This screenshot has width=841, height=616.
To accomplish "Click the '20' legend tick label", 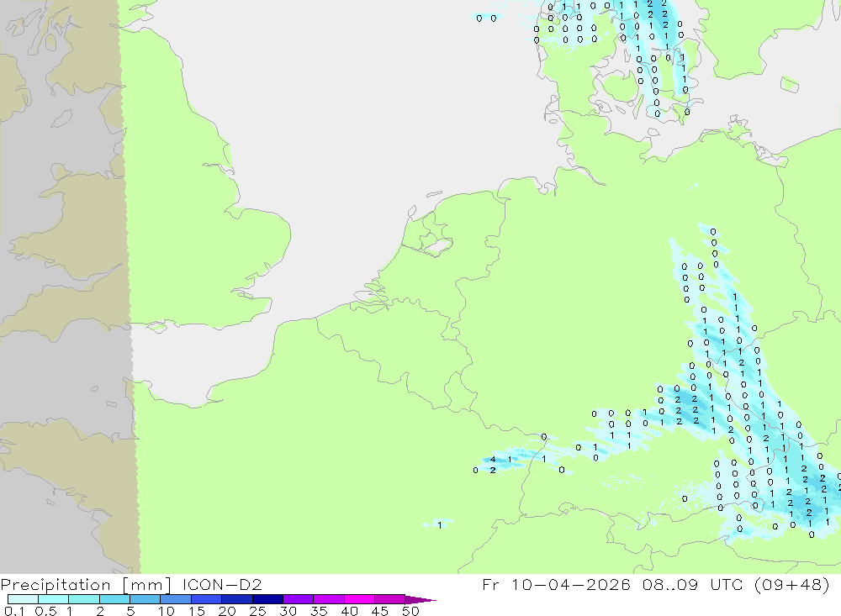I will tap(227, 611).
